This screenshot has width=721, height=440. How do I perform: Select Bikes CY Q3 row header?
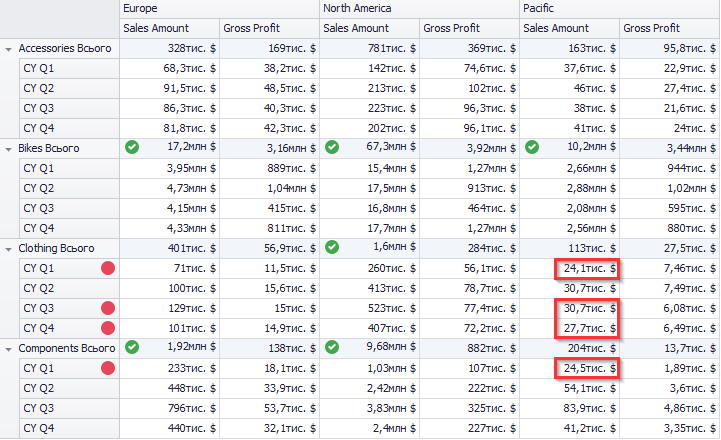69,208
